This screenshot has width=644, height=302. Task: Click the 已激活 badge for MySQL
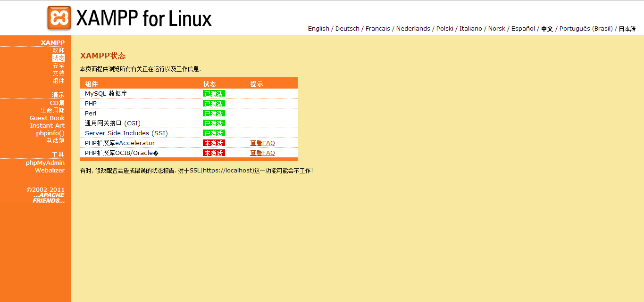pyautogui.click(x=214, y=93)
